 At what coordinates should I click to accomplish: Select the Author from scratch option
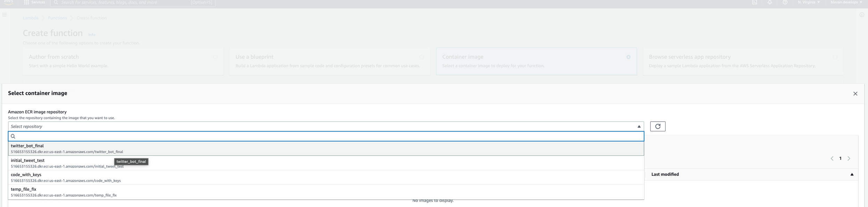click(x=123, y=61)
